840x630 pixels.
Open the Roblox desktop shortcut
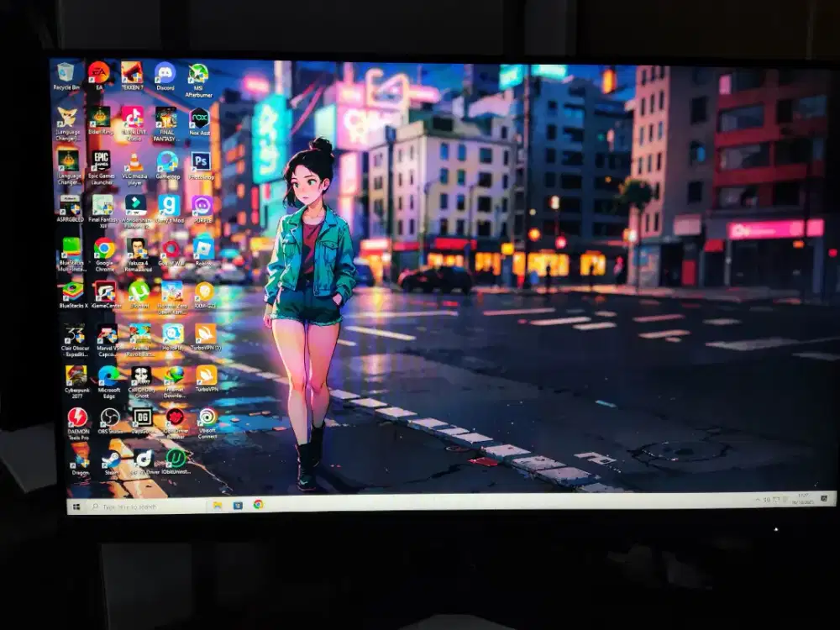pos(203,248)
